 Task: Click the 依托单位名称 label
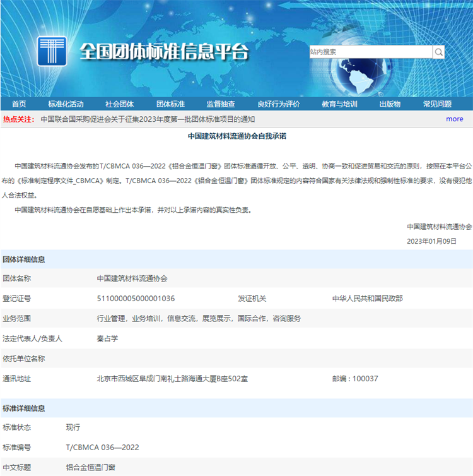[x=24, y=359]
